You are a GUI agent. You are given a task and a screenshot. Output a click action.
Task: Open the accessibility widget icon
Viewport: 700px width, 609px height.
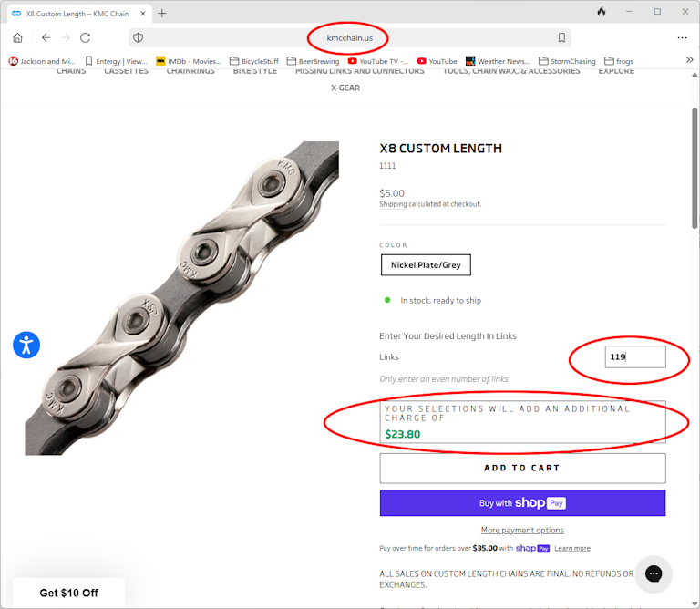pyautogui.click(x=26, y=346)
